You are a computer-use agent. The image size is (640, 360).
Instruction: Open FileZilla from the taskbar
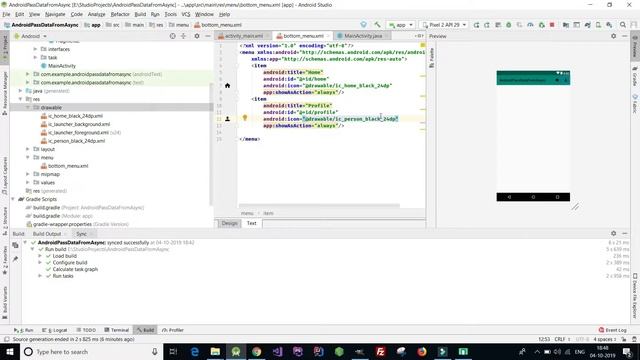coord(380,351)
